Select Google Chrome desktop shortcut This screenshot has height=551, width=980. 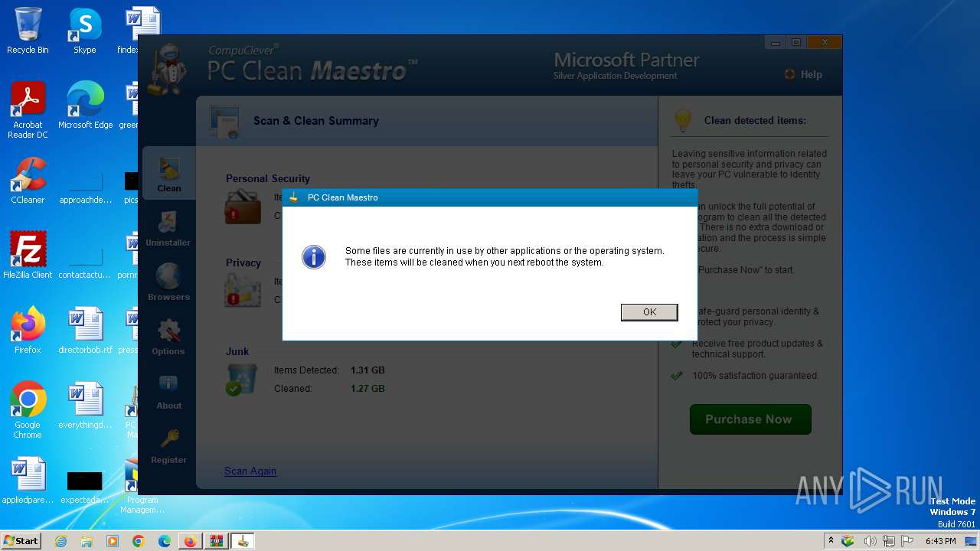coord(28,410)
